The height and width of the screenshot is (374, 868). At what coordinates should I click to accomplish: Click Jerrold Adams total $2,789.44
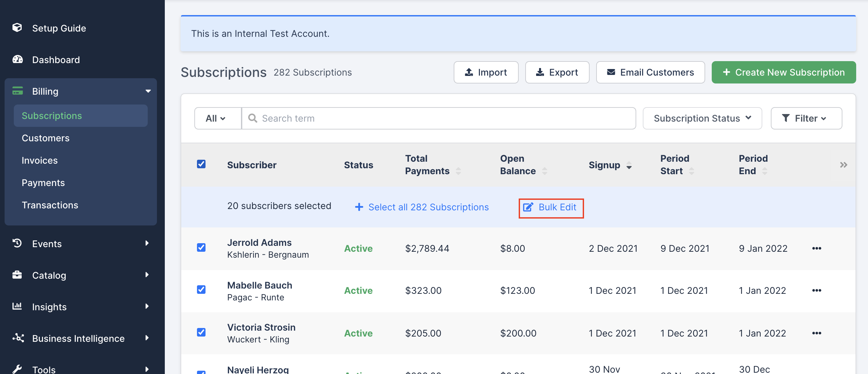pyautogui.click(x=427, y=248)
